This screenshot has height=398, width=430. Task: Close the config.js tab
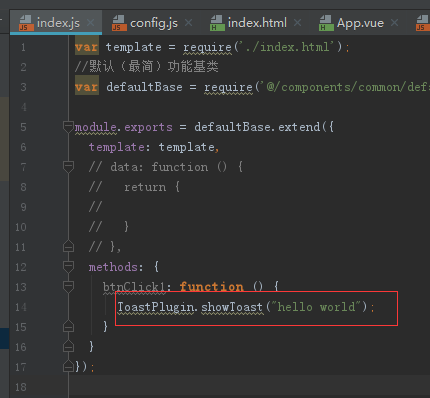(189, 23)
